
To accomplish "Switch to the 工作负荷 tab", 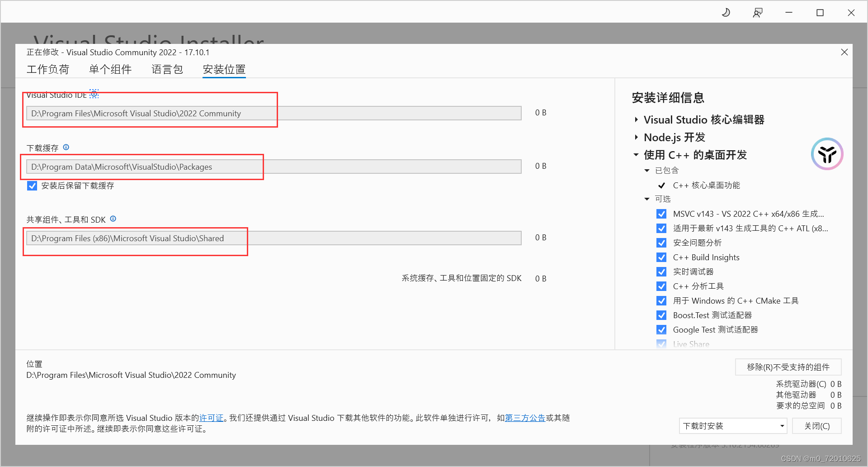I will 48,69.
